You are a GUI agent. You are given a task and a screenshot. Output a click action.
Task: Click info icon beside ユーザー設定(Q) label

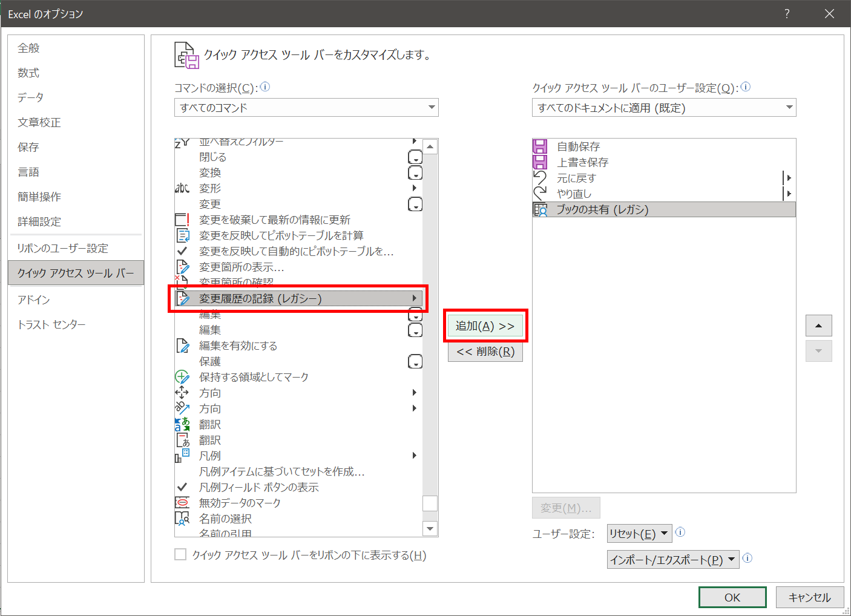746,87
